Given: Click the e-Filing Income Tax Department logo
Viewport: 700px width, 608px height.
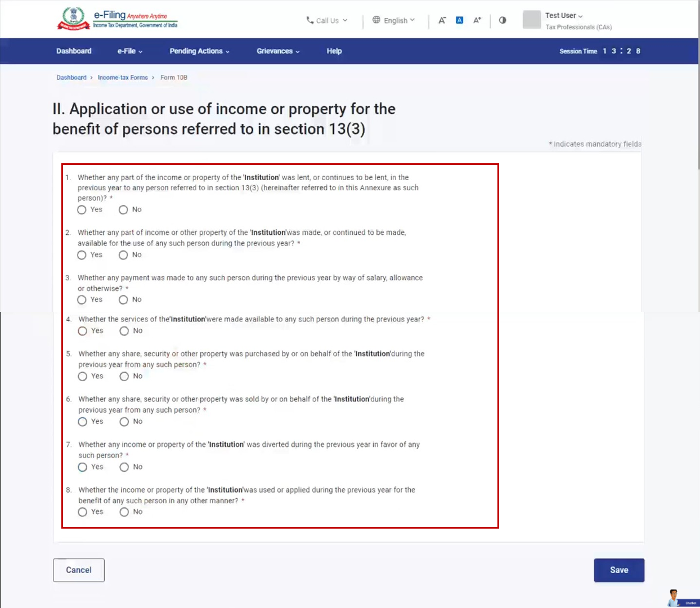Looking at the screenshot, I should [117, 19].
